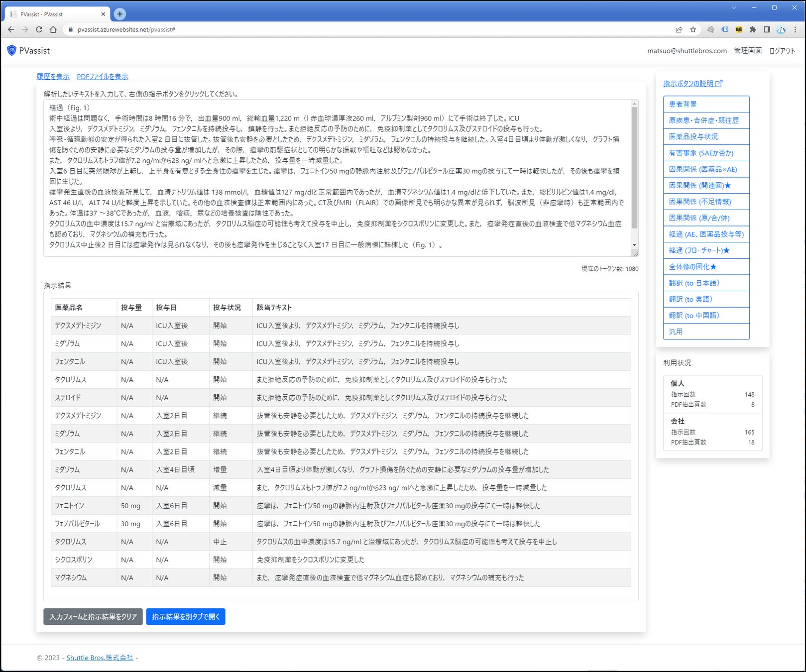Reload the page with refresh icon
The image size is (806, 672).
[39, 29]
